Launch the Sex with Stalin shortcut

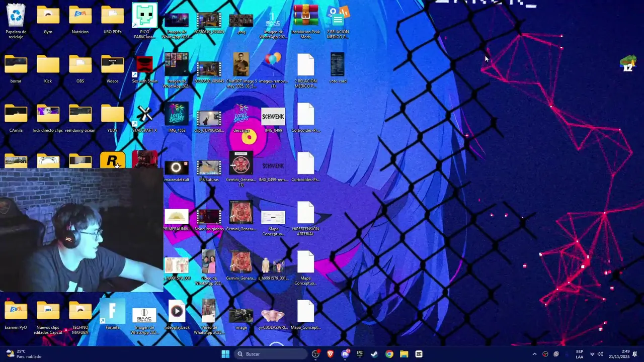coord(144,70)
